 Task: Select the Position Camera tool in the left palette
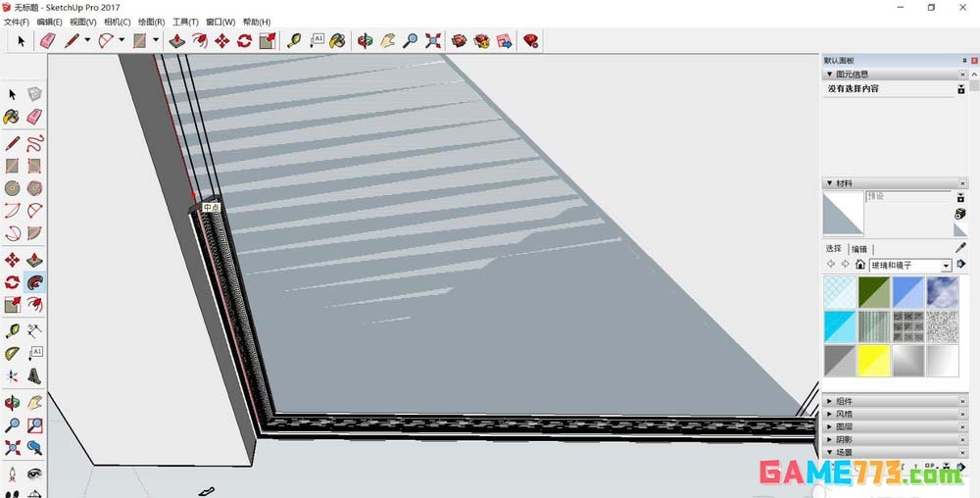click(x=12, y=474)
